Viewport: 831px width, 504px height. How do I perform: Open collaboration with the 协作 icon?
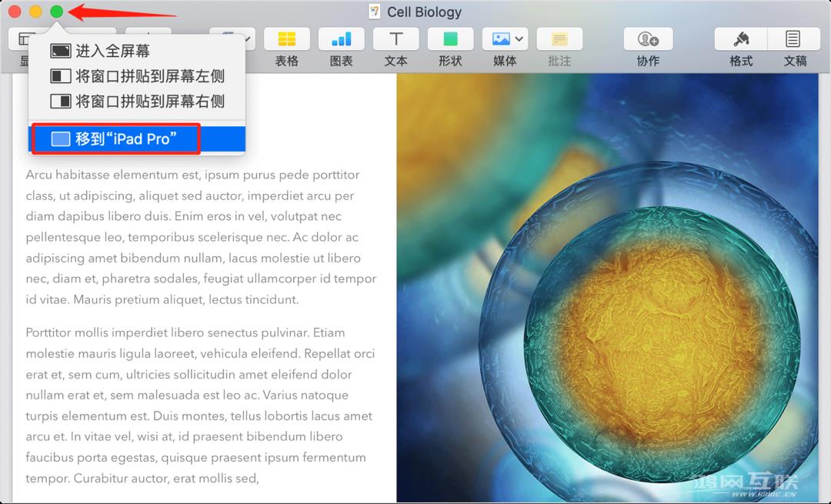[x=647, y=38]
